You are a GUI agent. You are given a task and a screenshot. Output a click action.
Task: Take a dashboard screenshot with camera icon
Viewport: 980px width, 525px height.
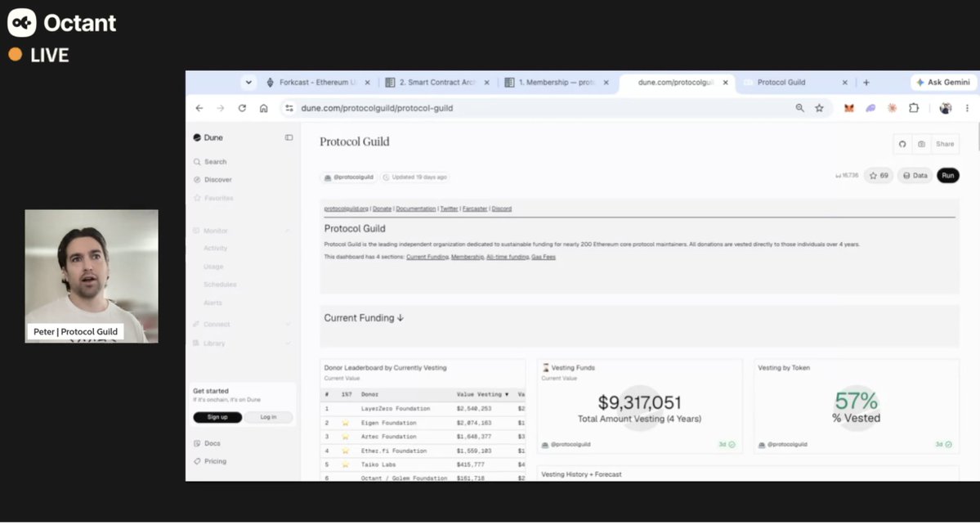(x=921, y=145)
